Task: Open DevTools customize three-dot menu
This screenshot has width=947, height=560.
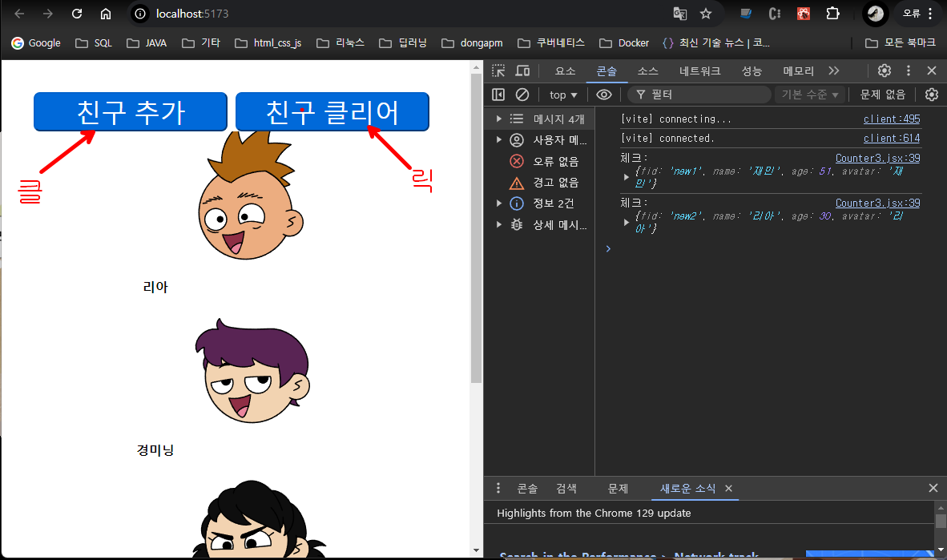Action: pyautogui.click(x=909, y=71)
